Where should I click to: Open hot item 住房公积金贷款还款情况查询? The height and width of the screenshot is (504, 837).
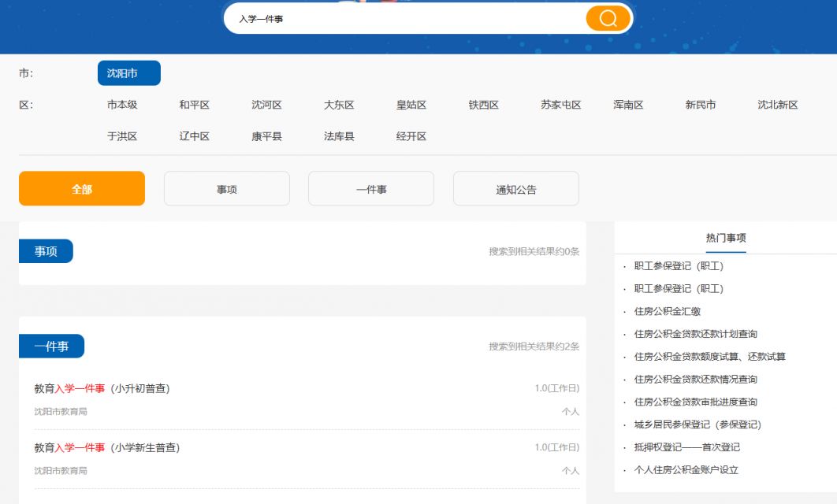[x=696, y=380]
